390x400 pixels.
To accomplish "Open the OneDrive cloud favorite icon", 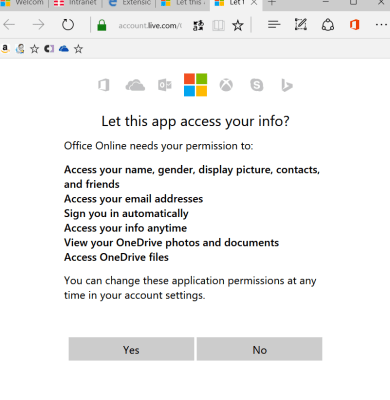I will [x=64, y=49].
